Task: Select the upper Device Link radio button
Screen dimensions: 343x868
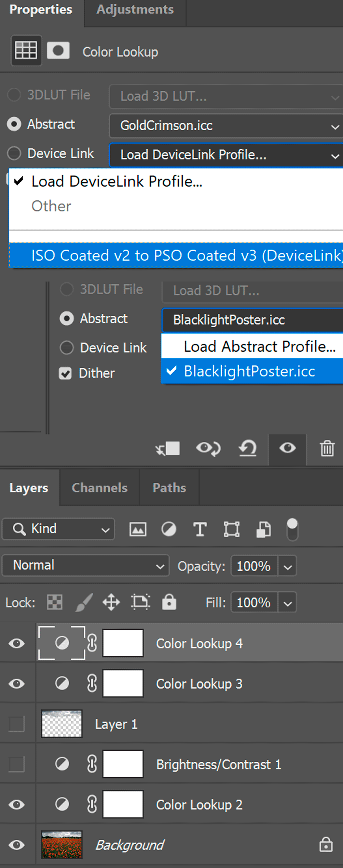Action: tap(14, 153)
